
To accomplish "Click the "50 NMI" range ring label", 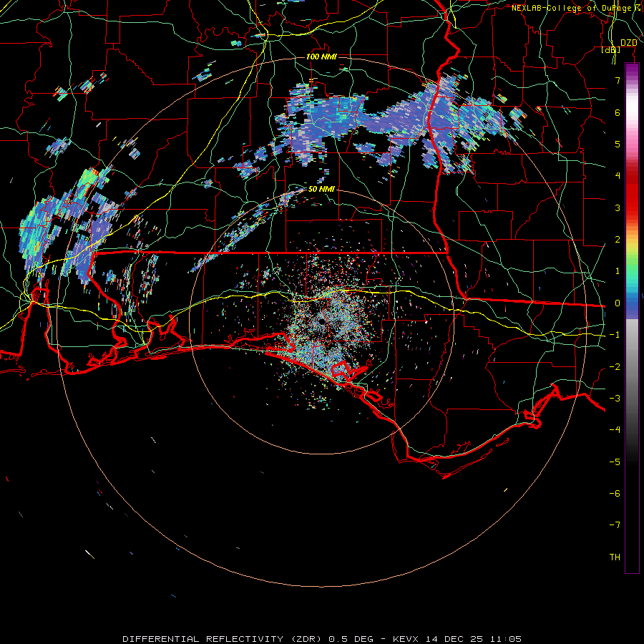I will coord(321,189).
